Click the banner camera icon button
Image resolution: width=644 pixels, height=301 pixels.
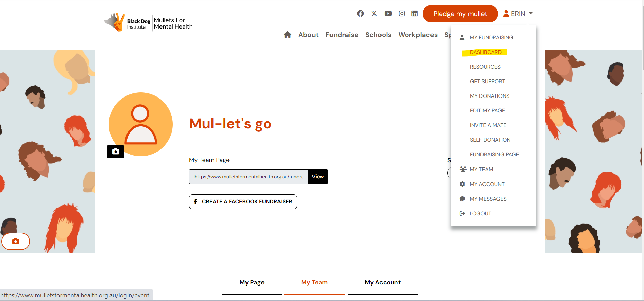click(16, 241)
